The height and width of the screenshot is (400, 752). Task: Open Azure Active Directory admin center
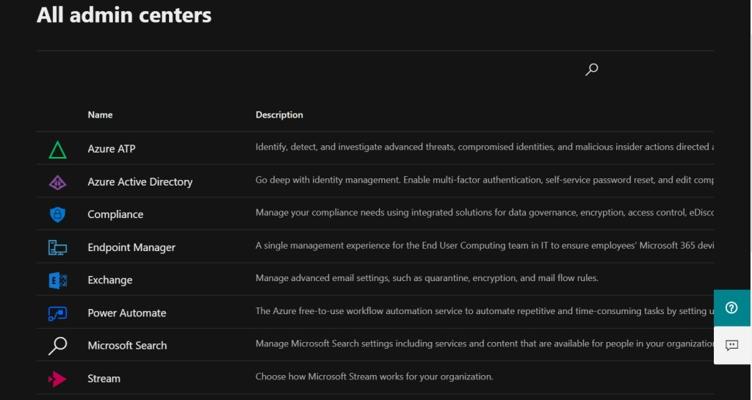(140, 182)
